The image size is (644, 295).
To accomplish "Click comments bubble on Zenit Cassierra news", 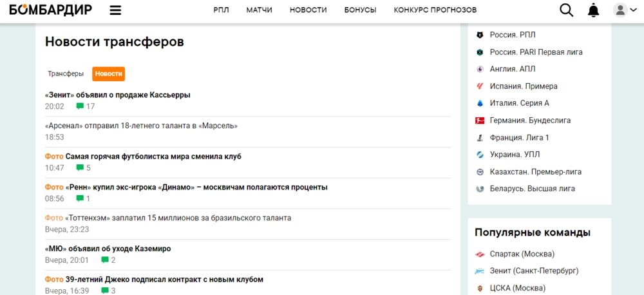I will pyautogui.click(x=80, y=106).
